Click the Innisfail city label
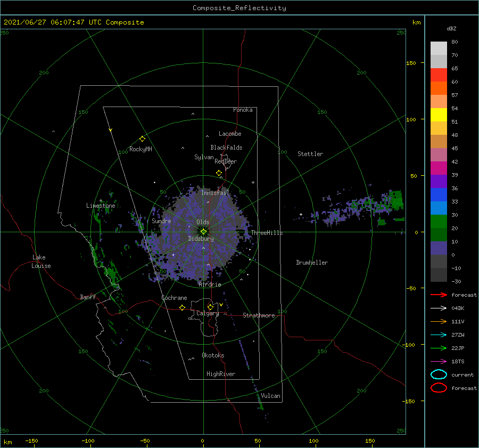479x448 pixels. pyautogui.click(x=215, y=193)
